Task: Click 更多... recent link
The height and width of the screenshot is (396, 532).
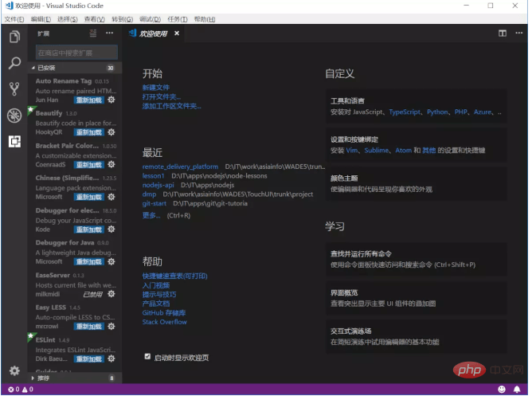Action: click(151, 215)
